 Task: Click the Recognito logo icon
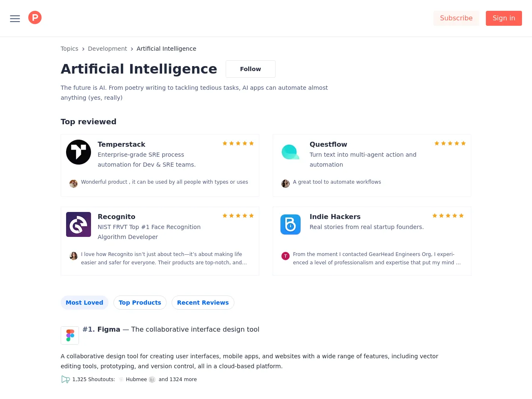coord(79,224)
